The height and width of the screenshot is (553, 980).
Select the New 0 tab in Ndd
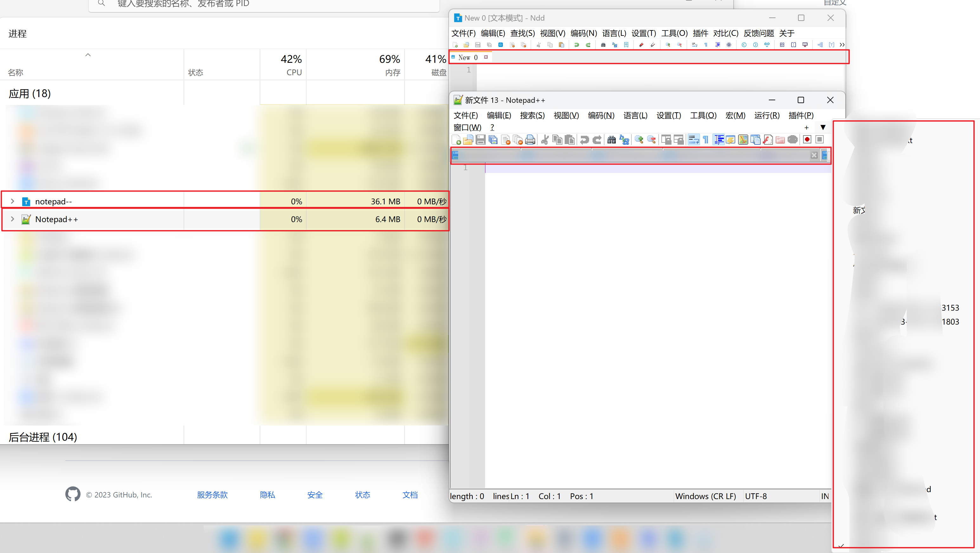[x=466, y=57]
